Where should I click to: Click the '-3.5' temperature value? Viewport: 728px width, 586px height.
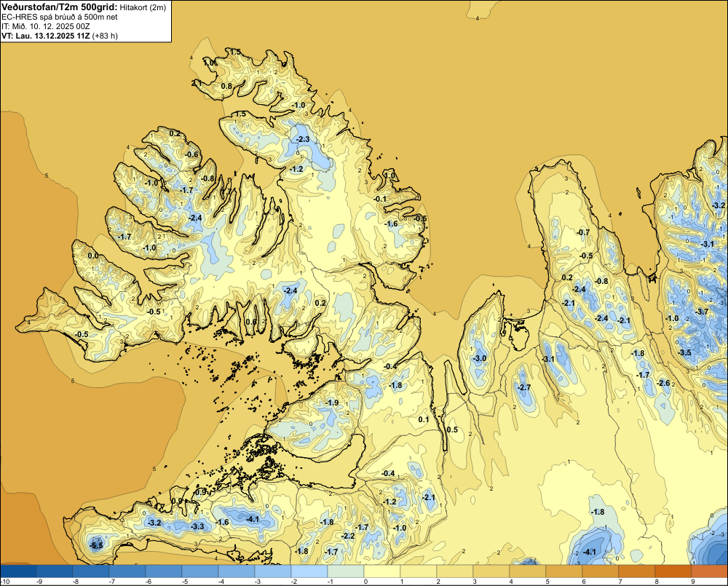click(x=684, y=352)
